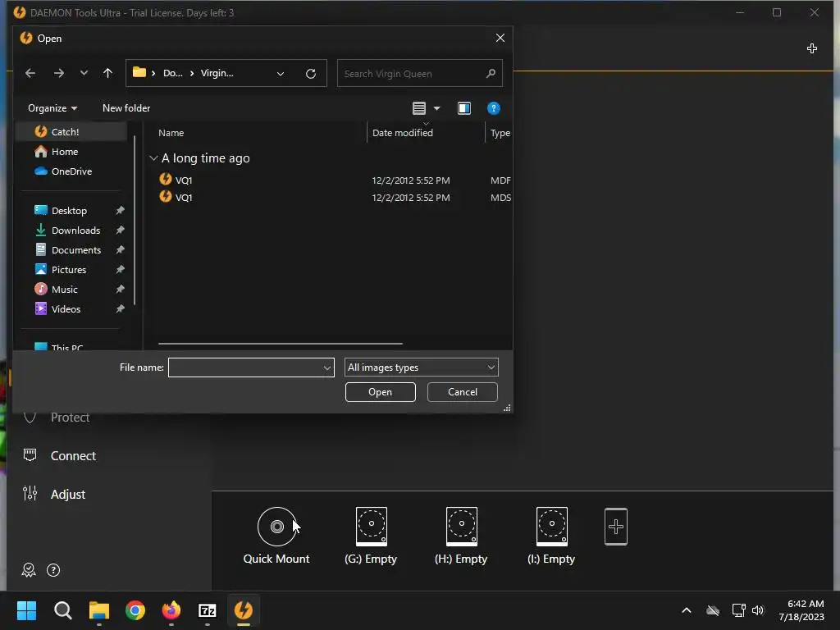Open File Explorer from the taskbar

99,610
